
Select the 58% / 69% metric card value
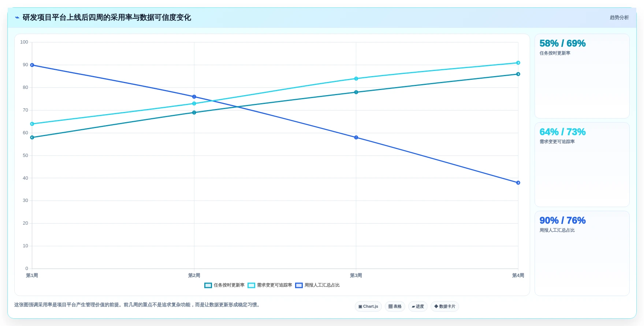562,44
